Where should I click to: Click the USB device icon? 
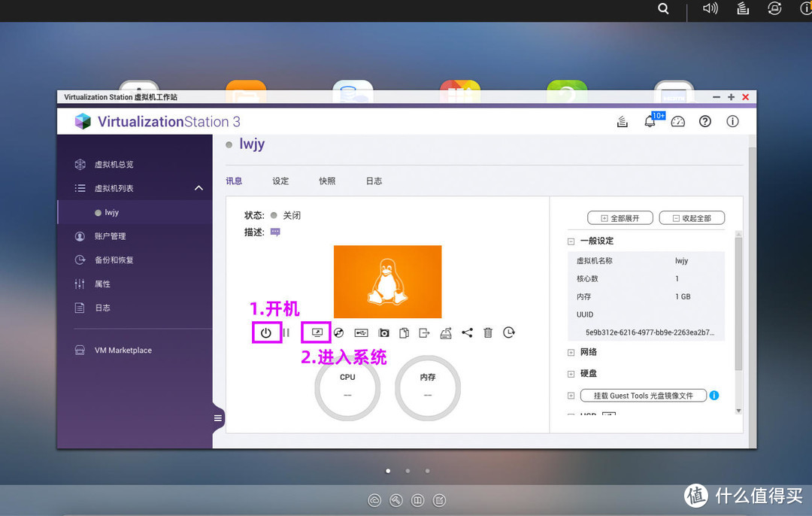click(361, 332)
